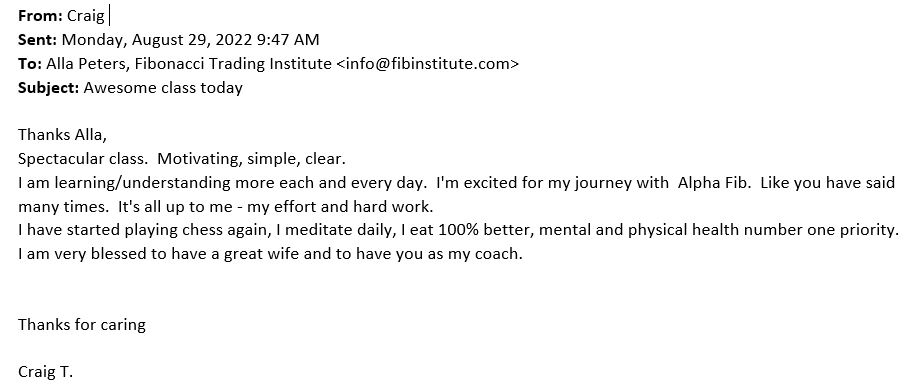910x391 pixels.
Task: Click subject text Awesome class today
Action: (163, 88)
